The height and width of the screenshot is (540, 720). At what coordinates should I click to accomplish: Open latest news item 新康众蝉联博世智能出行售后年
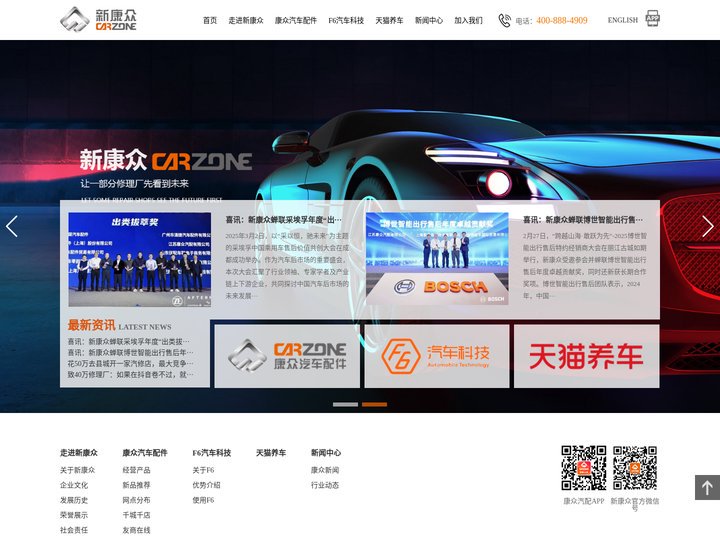[x=130, y=353]
